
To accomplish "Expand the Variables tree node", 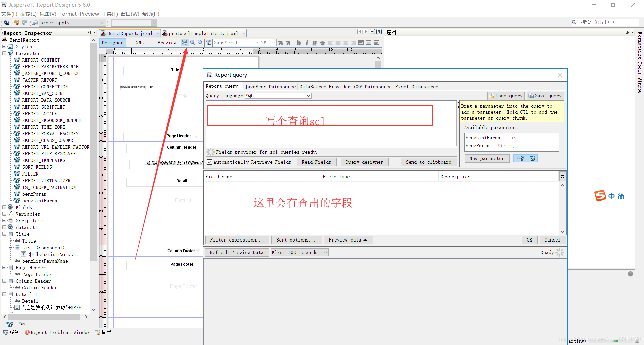I will 4,214.
